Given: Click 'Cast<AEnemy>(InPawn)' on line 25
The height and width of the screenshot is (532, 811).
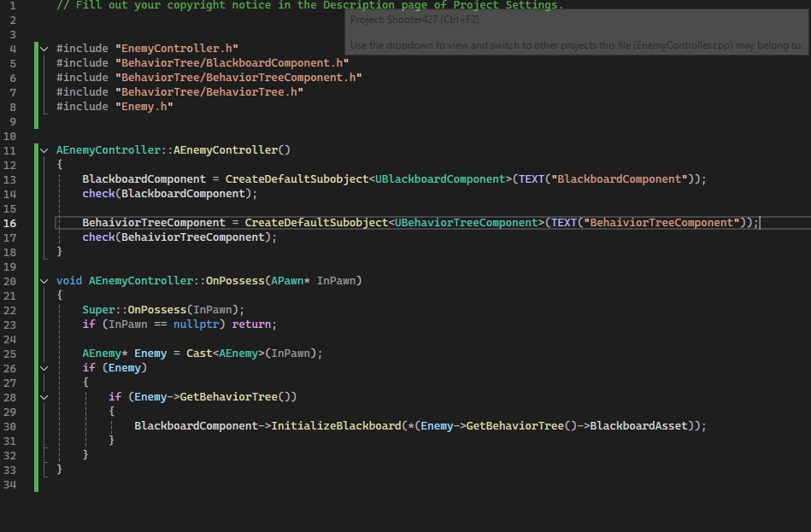Looking at the screenshot, I should click(x=251, y=354).
